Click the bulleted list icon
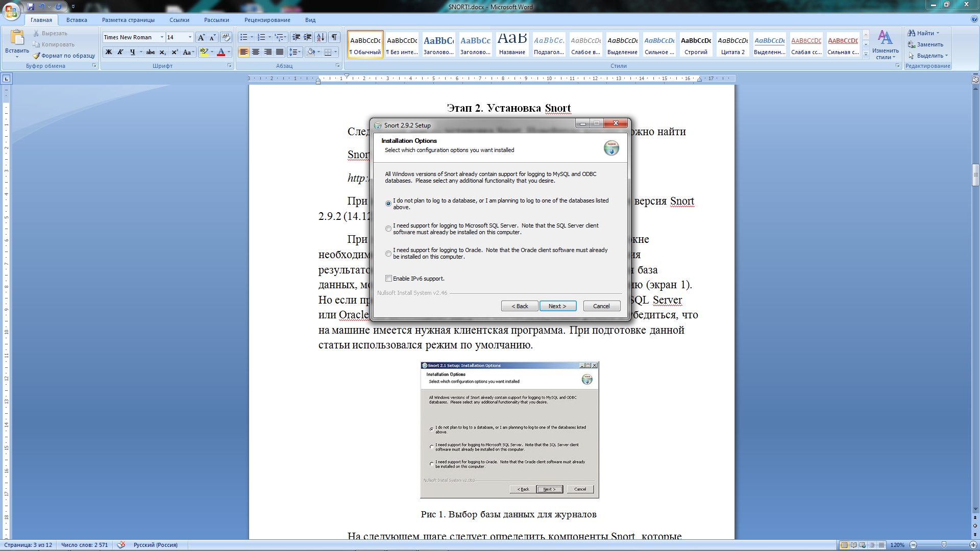 [244, 37]
